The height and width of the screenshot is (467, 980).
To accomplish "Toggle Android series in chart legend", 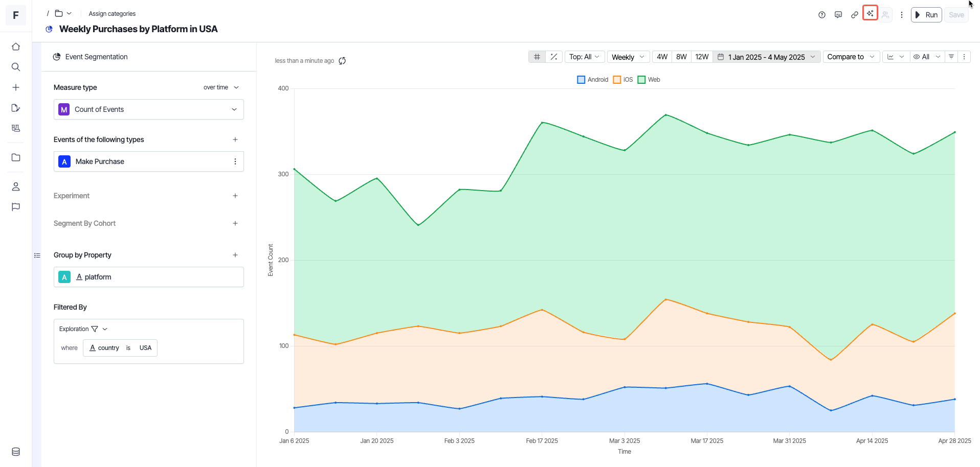I will pos(592,80).
